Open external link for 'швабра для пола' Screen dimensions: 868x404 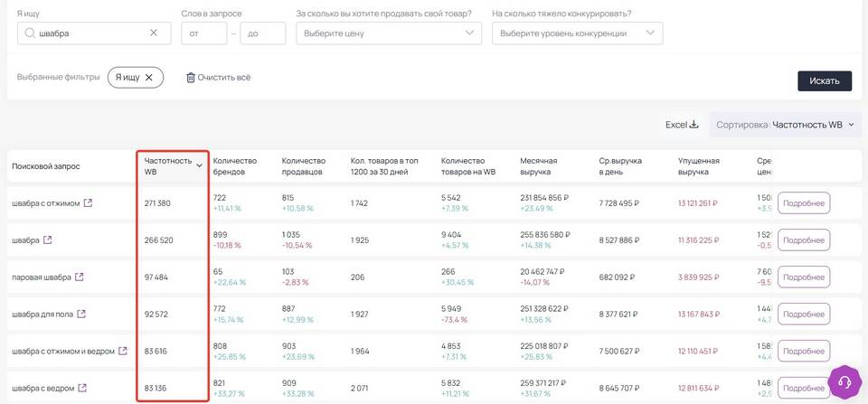[82, 314]
